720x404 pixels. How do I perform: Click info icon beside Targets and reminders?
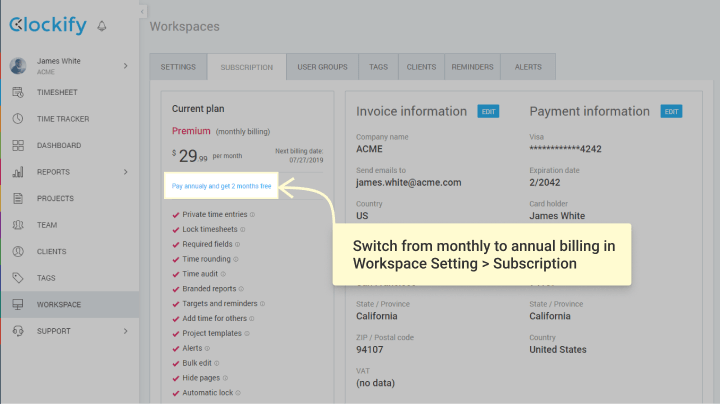262,303
